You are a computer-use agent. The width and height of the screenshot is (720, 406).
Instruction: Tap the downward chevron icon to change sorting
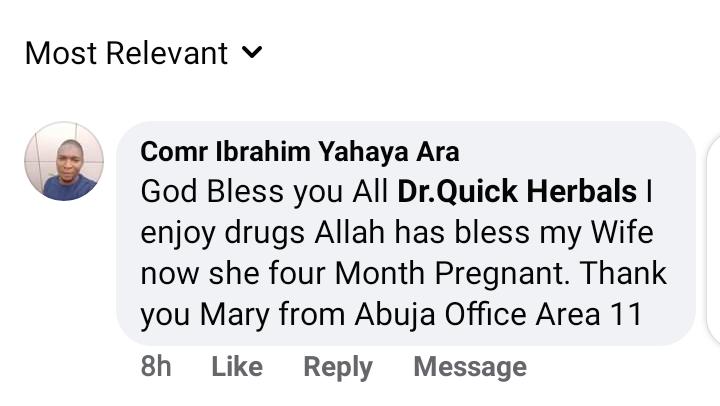click(252, 52)
